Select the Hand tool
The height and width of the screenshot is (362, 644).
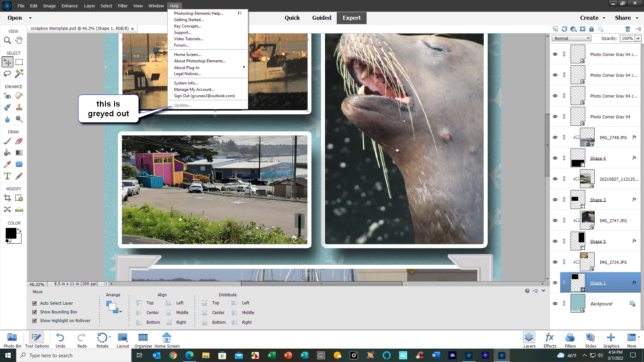click(x=19, y=40)
